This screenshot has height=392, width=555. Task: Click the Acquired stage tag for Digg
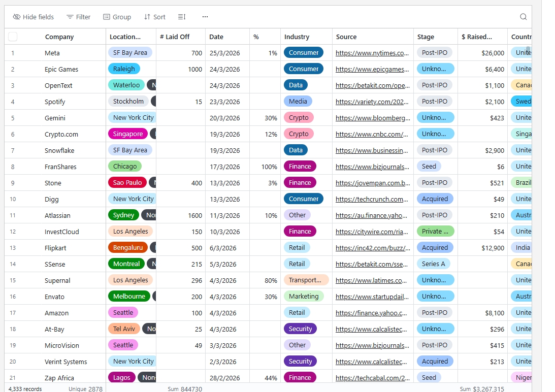[435, 199]
